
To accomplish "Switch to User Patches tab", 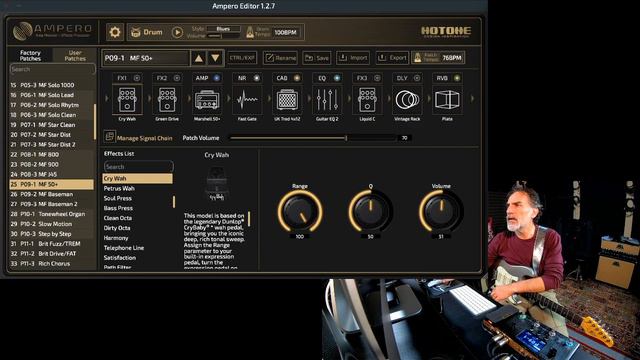I will [x=75, y=56].
